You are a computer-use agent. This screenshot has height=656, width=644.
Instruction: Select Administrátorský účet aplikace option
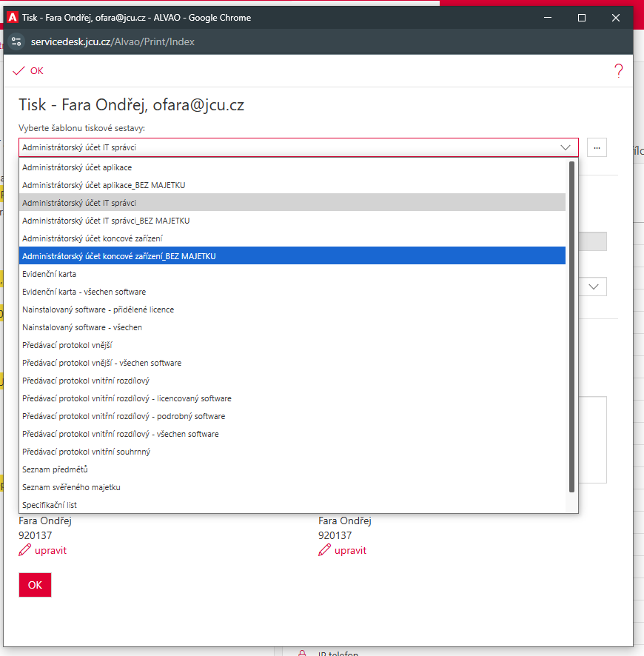coord(77,167)
